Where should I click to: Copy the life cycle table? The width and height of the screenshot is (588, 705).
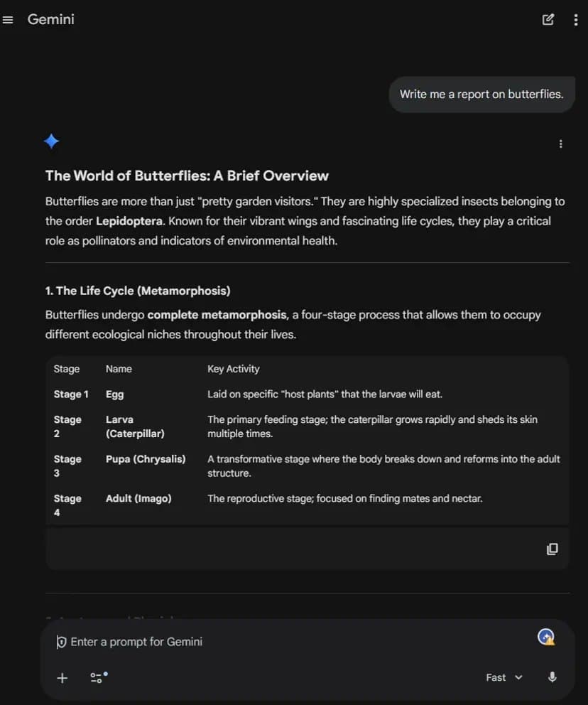click(x=552, y=549)
